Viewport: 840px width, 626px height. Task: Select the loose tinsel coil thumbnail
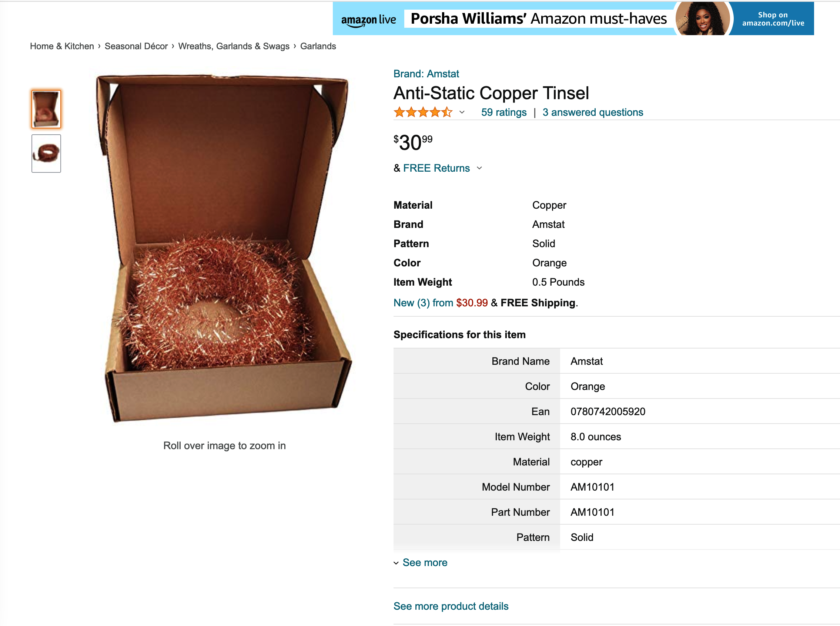click(46, 154)
